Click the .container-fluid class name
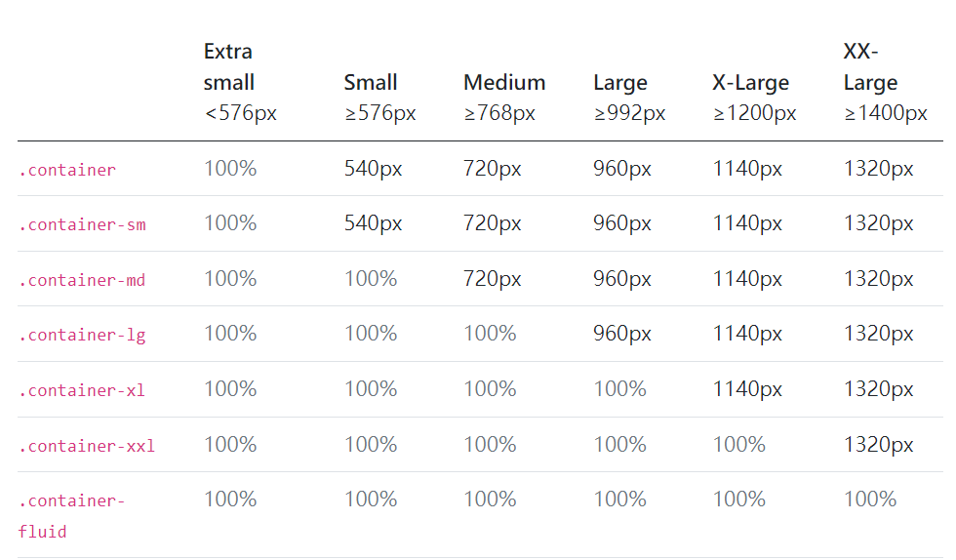Screen dimensions: 956x560 pyautogui.click(x=72, y=516)
